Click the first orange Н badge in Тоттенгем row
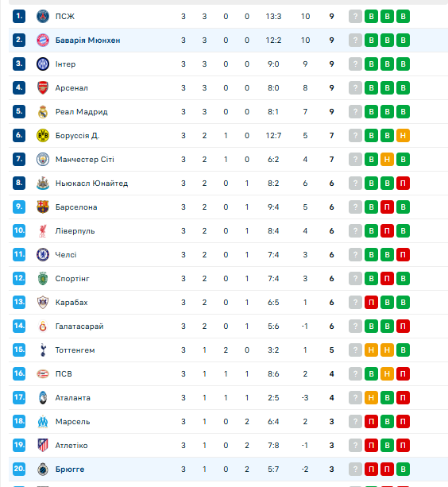This screenshot has width=448, height=487. click(371, 350)
